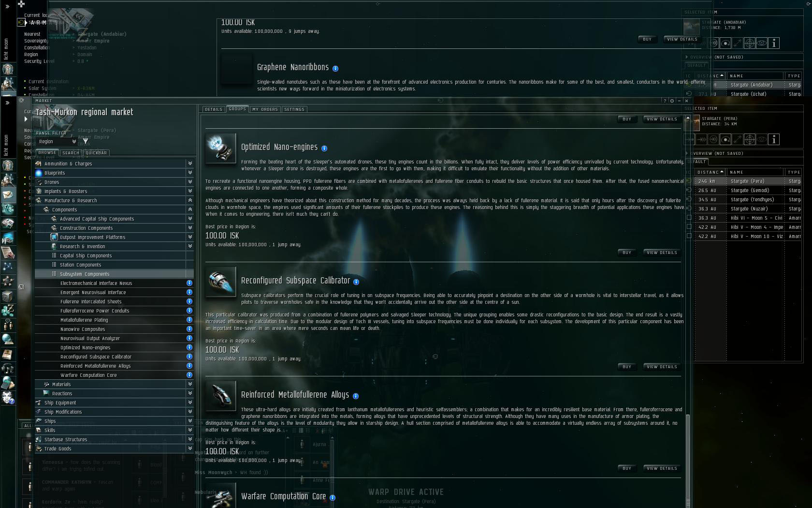The image size is (812, 508).
Task: Open info icon for Fullerene Intercalated Sheets row
Action: click(189, 301)
